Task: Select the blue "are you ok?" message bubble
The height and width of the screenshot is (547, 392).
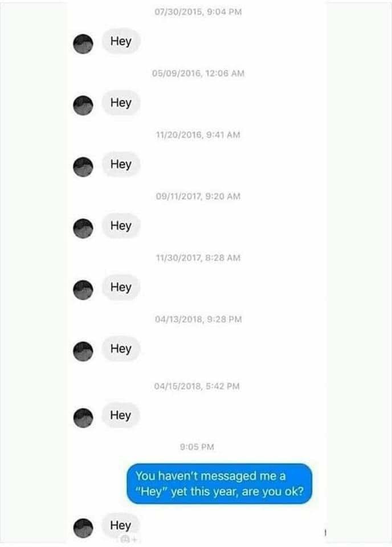Action: point(219,484)
